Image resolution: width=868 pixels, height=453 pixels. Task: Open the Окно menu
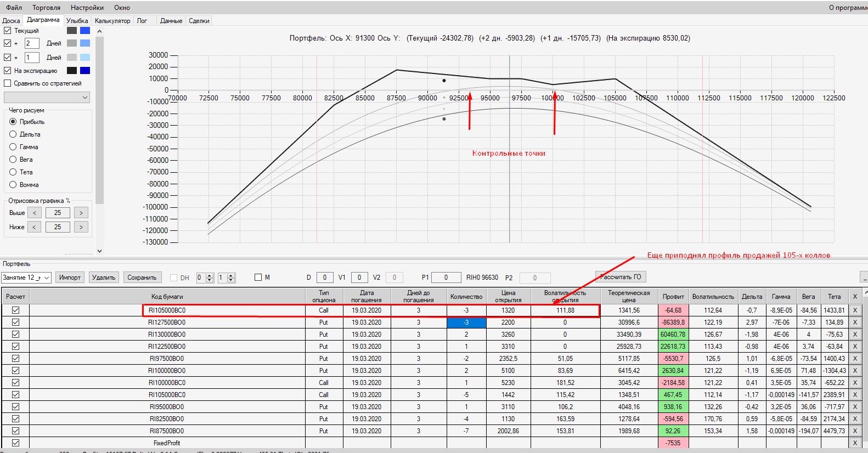pos(122,8)
